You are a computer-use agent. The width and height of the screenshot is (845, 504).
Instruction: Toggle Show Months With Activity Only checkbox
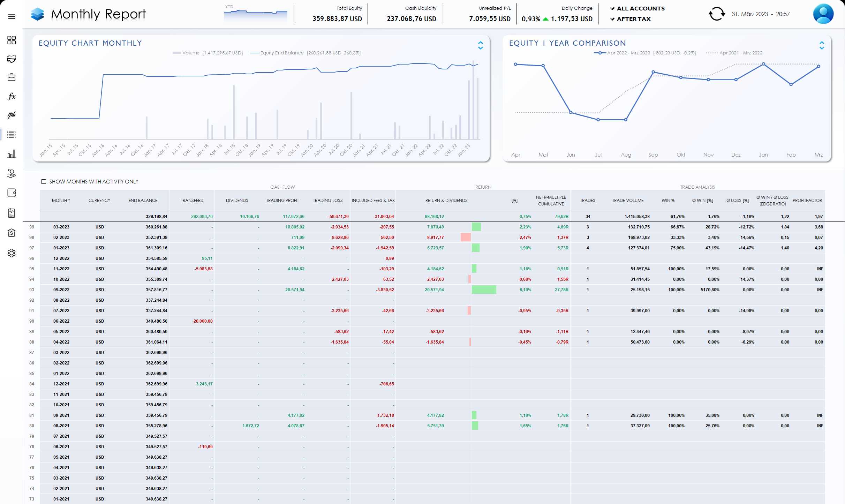pos(44,181)
